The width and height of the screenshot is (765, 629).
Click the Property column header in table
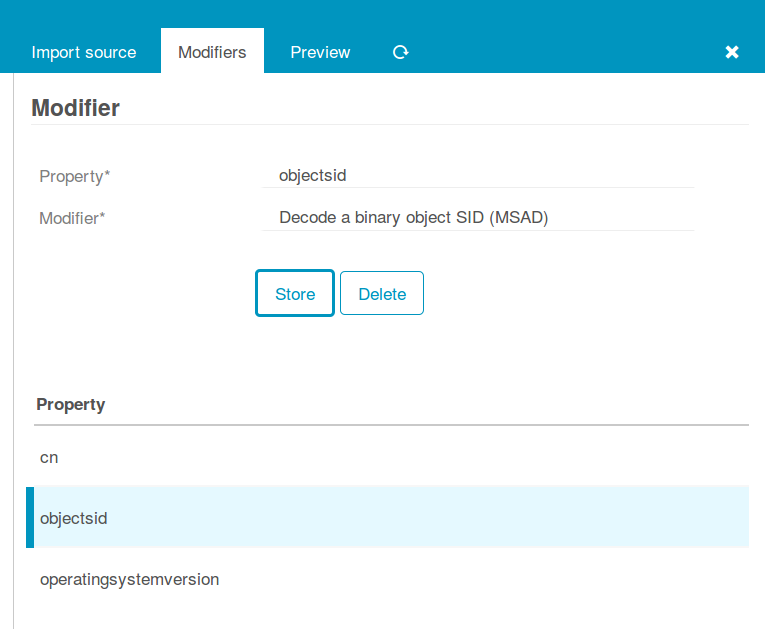pyautogui.click(x=71, y=405)
